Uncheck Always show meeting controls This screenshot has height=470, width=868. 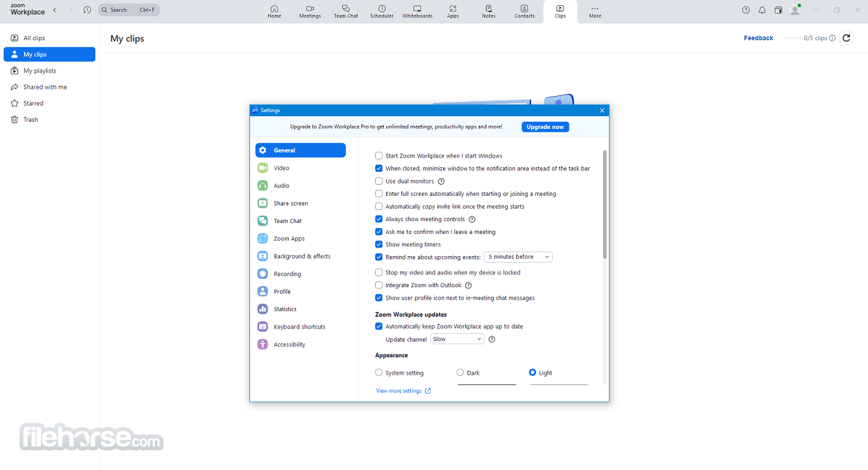[379, 219]
